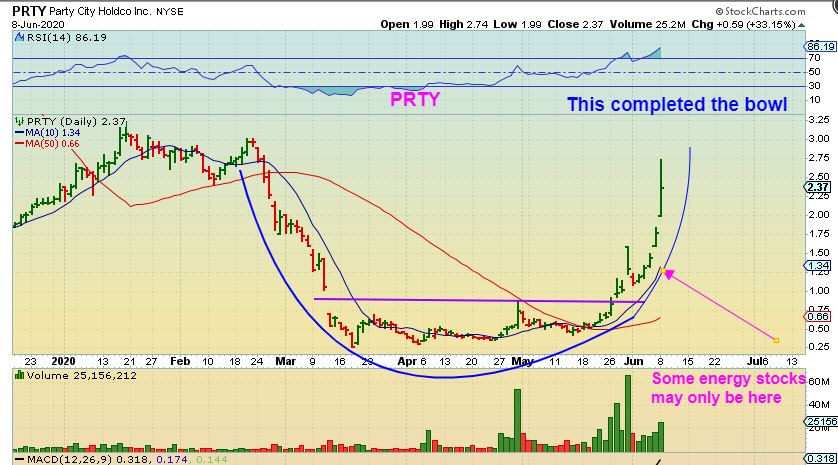Click the 1.34 moving average price tag
Screen dimensions: 838x465
(x=818, y=266)
